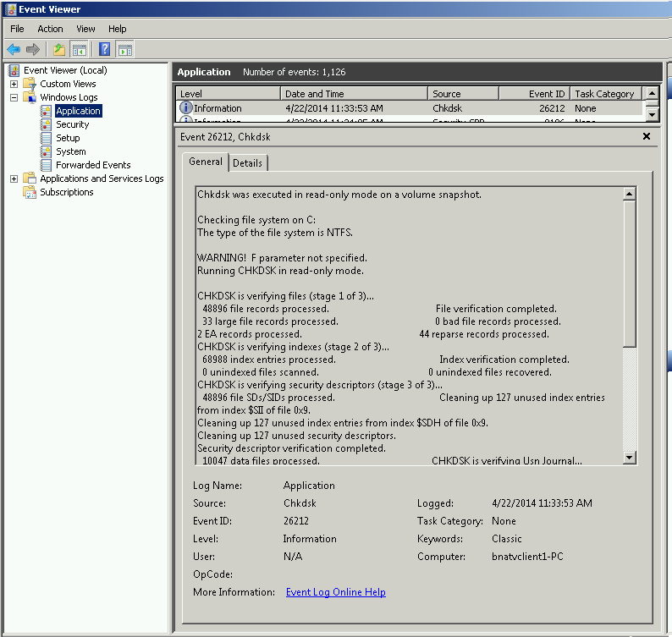
Task: Click the Forward arrow toolbar icon
Action: click(32, 50)
